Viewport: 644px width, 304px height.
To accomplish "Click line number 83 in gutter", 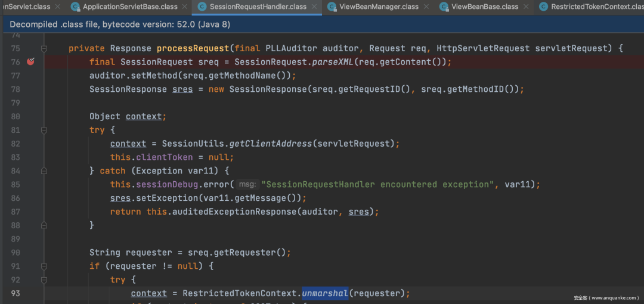I will point(15,157).
